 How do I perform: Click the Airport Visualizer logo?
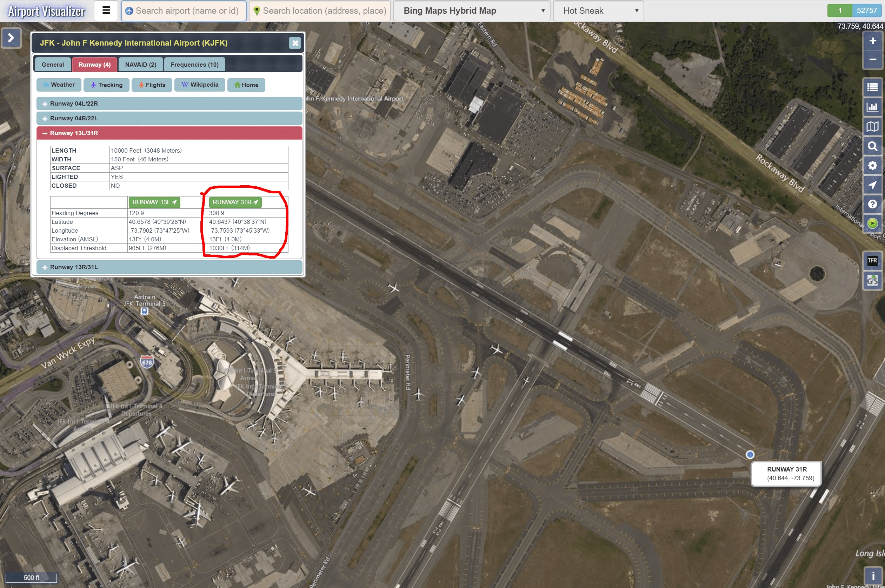[x=47, y=11]
